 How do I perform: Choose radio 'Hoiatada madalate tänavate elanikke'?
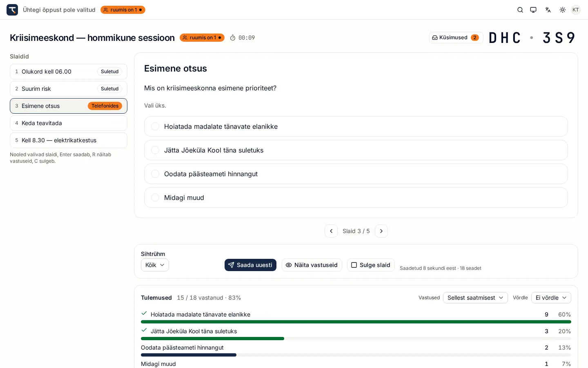pos(155,126)
